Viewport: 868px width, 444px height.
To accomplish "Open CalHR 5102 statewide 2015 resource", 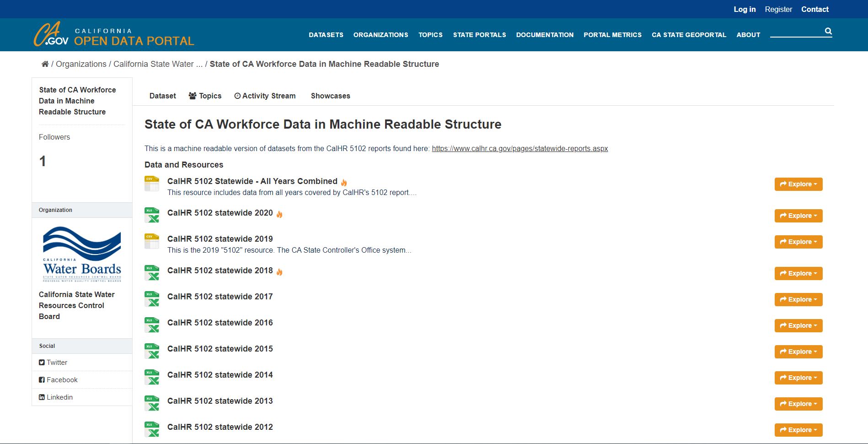I will tap(220, 349).
